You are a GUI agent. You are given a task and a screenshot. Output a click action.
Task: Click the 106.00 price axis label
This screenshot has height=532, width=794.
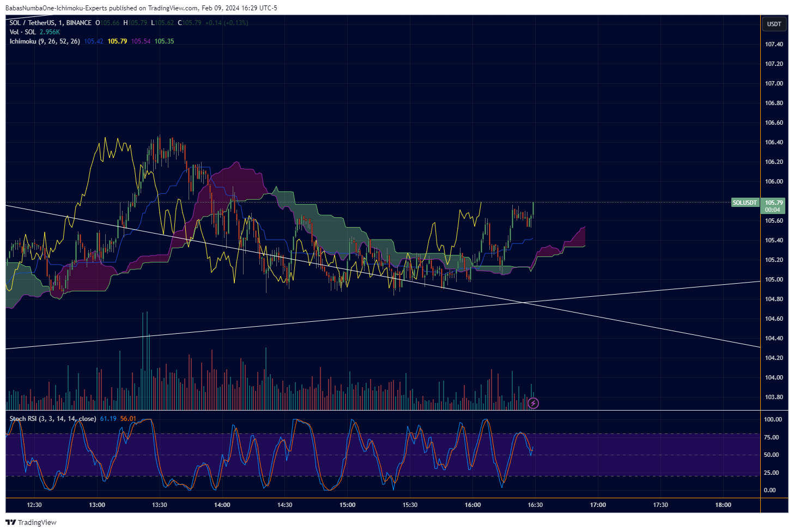tap(774, 181)
